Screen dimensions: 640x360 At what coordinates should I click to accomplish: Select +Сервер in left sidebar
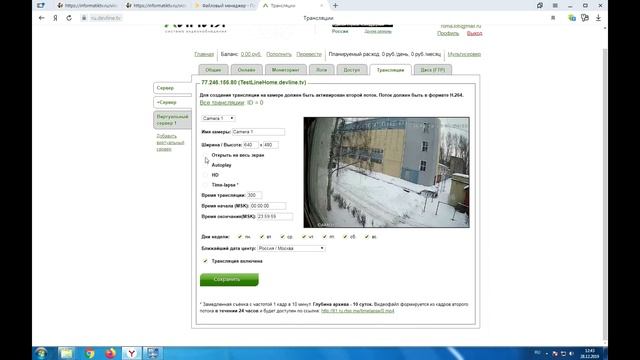(x=173, y=102)
